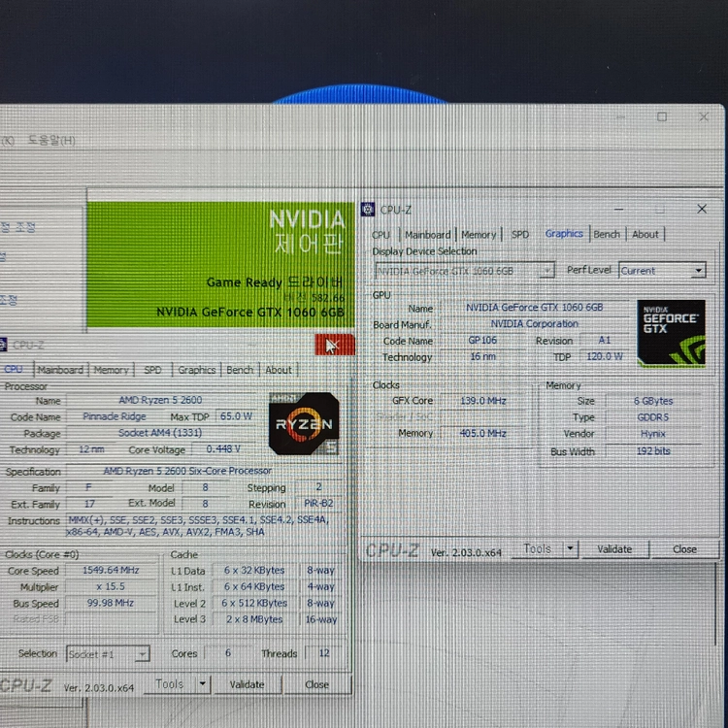
Task: Click Tools button in left CPU-Z window
Action: coord(170,684)
